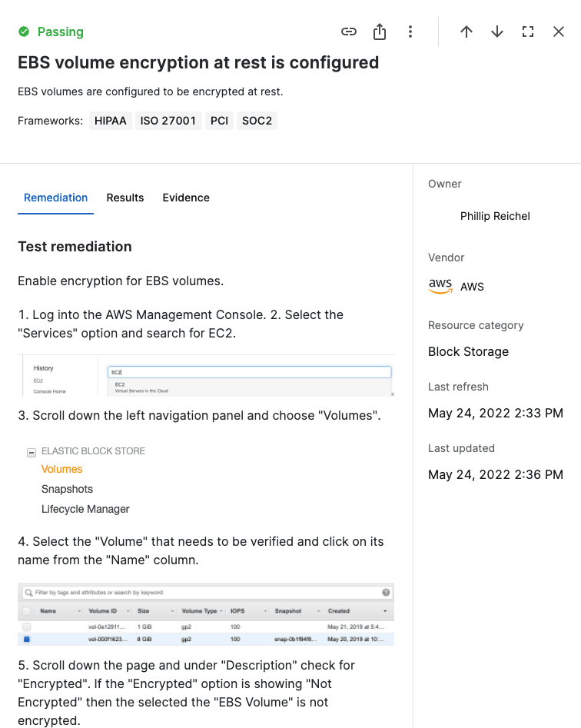Open the three-dot more options menu
Image resolution: width=581 pixels, height=728 pixels.
410,32
